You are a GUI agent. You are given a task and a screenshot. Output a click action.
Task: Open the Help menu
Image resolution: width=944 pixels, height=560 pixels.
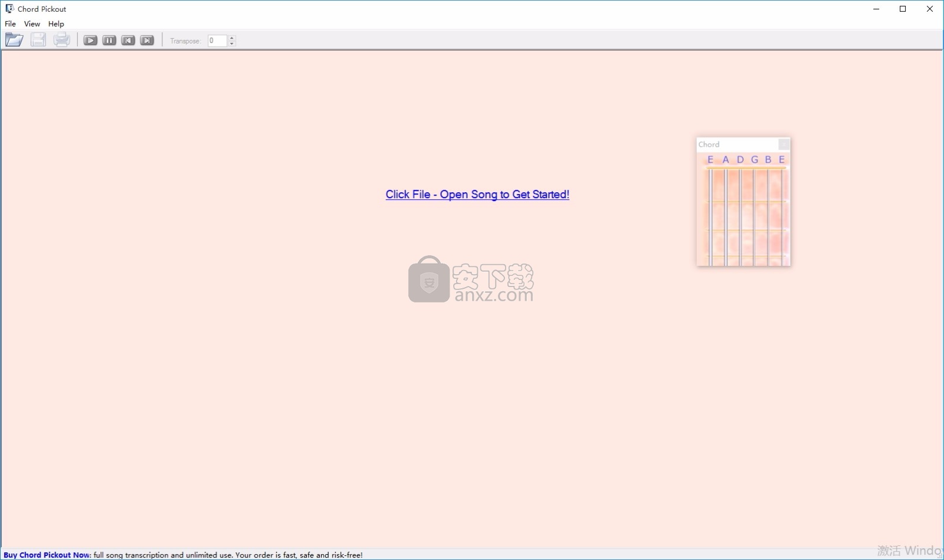56,24
